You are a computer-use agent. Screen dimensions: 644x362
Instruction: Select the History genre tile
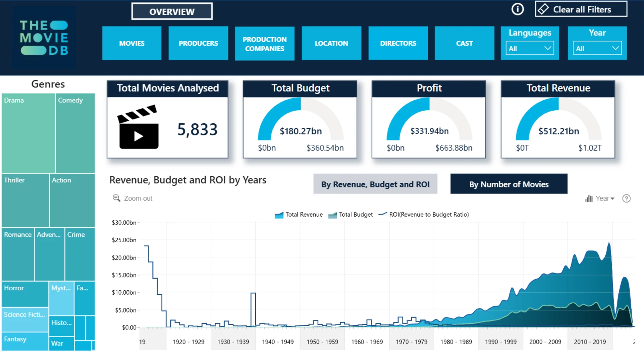pyautogui.click(x=61, y=326)
